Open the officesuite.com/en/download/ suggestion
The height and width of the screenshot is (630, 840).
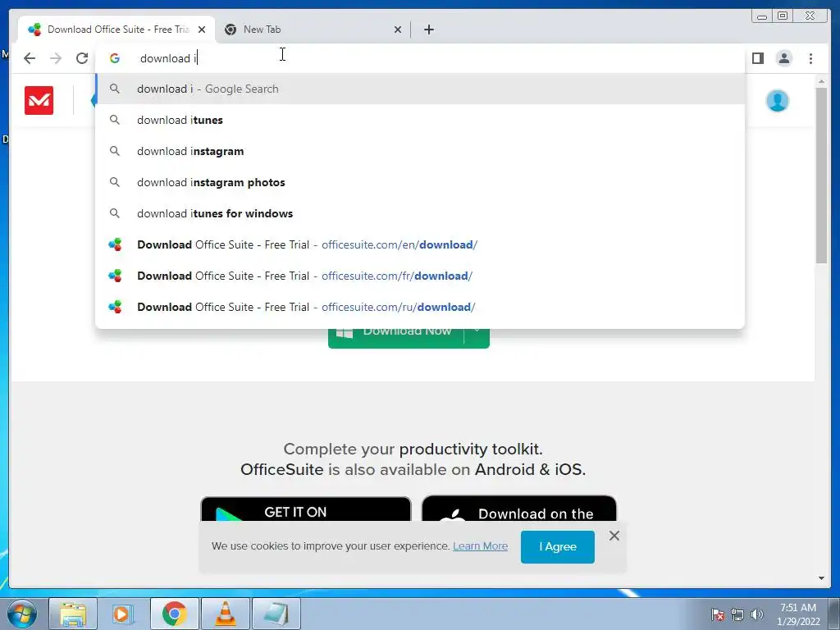point(420,244)
